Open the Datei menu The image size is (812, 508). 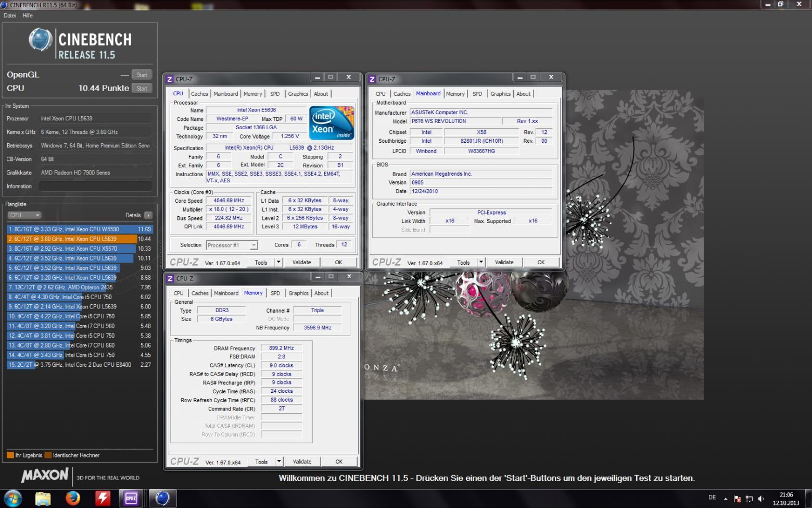click(x=10, y=16)
